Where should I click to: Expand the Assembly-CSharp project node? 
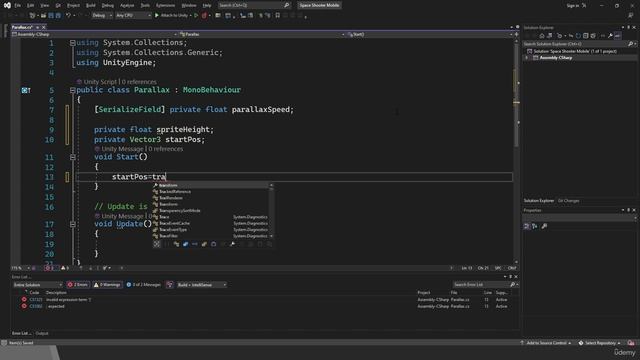click(x=527, y=58)
